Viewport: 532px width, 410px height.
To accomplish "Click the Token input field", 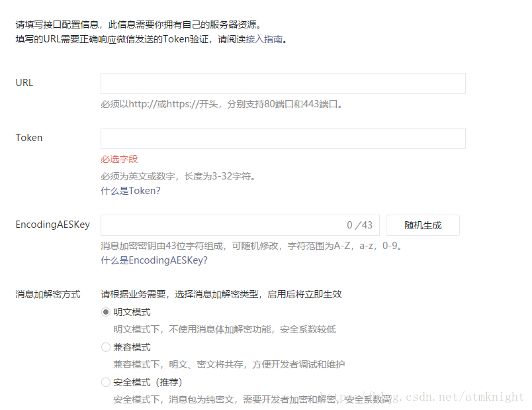I will coord(283,138).
